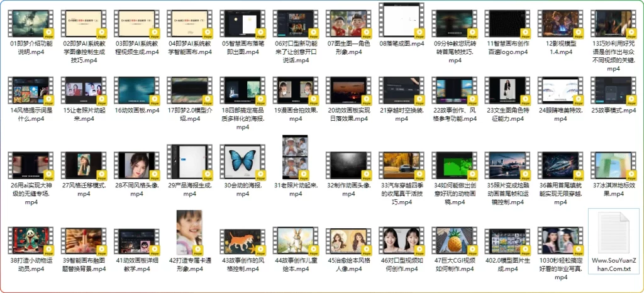Select the 01即梦介绍功能说明.mp4 video thumbnail

pyautogui.click(x=30, y=23)
